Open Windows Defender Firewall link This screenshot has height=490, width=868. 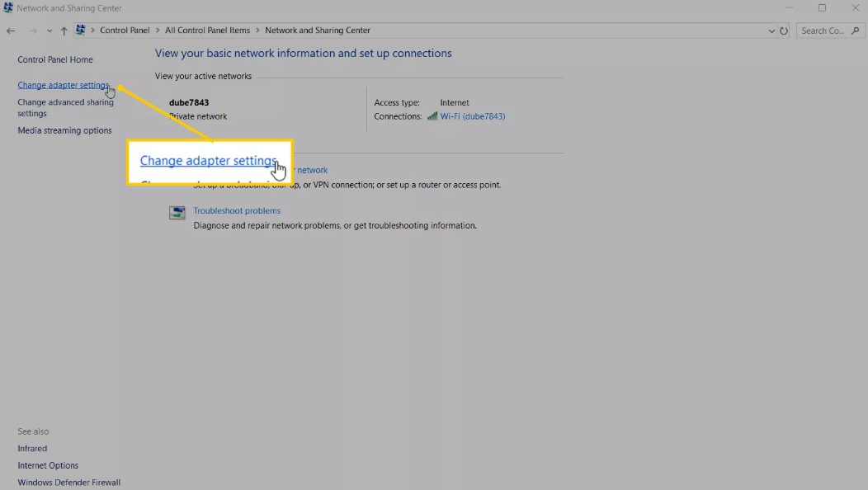click(x=69, y=483)
